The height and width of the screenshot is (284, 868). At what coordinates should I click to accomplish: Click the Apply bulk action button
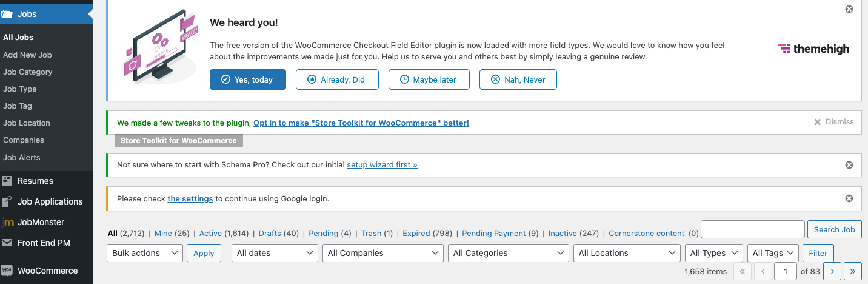tap(204, 253)
